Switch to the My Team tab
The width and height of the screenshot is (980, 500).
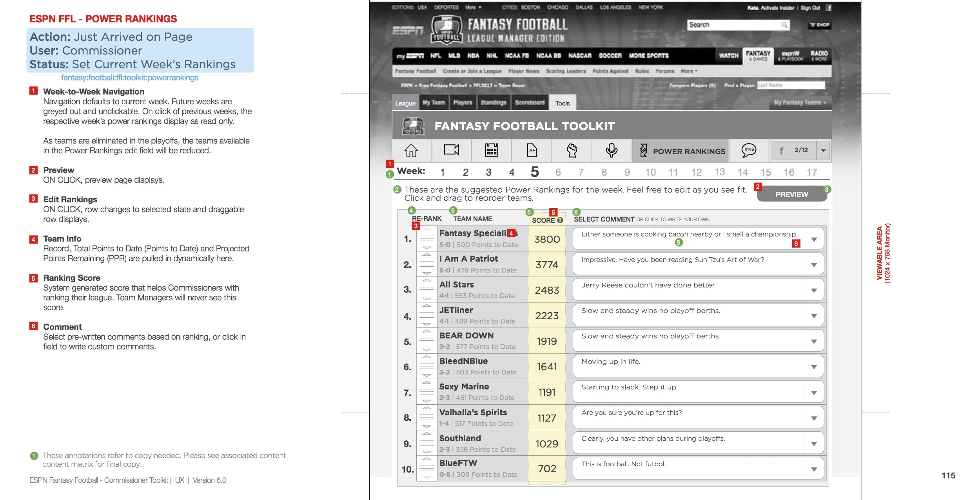(434, 103)
